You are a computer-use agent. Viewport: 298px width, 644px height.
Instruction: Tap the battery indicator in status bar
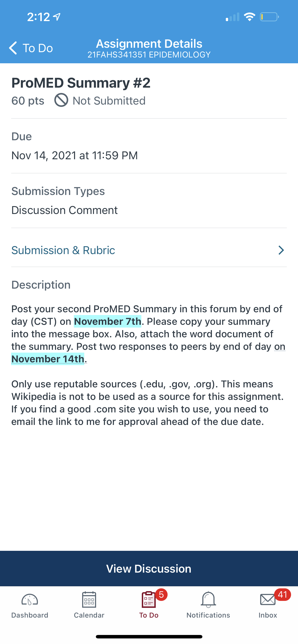coord(269,17)
